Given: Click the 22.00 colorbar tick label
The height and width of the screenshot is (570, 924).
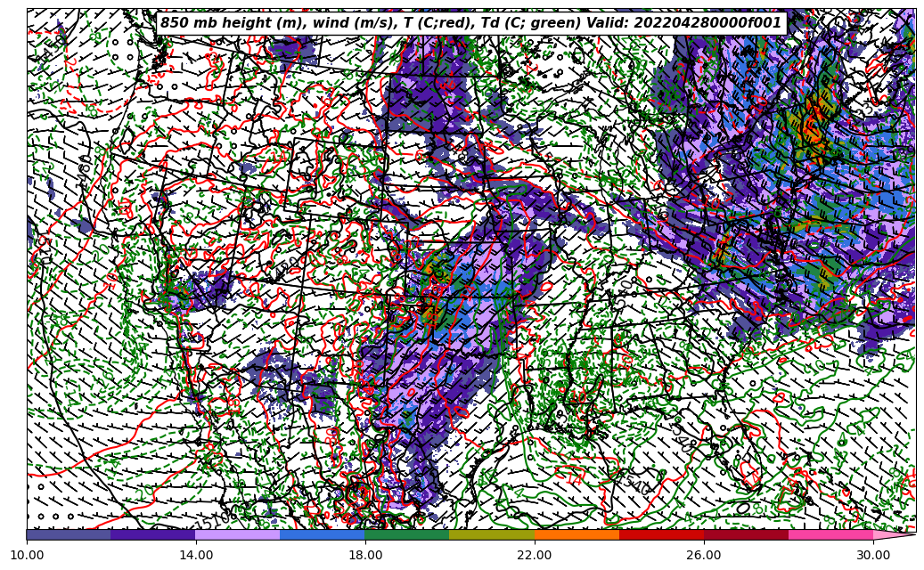Looking at the screenshot, I should click(535, 555).
